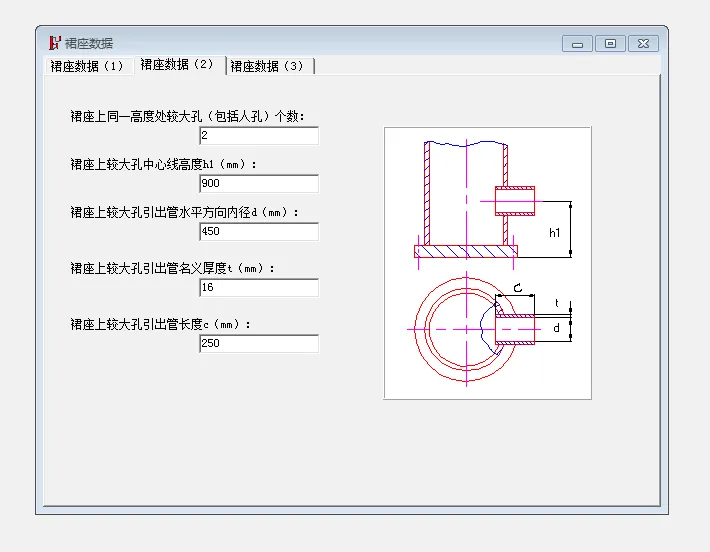
Task: Click the label '裙座上较大孔引出管水平方向内径d（mm）'
Action: point(184,212)
